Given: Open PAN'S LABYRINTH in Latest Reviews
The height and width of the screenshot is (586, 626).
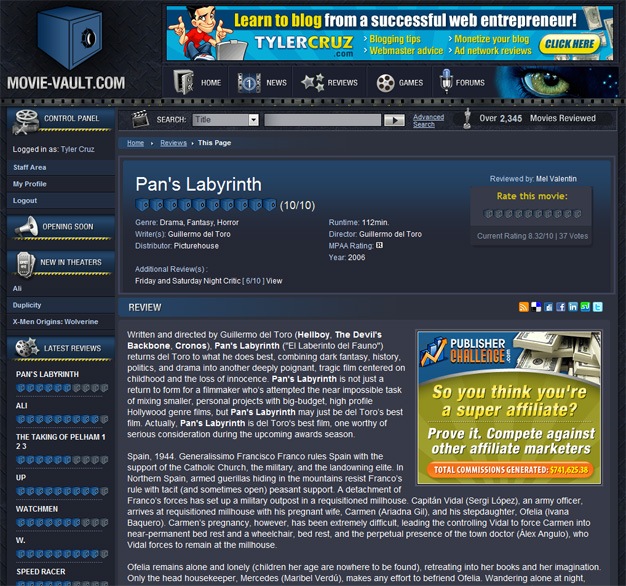Looking at the screenshot, I should [47, 374].
